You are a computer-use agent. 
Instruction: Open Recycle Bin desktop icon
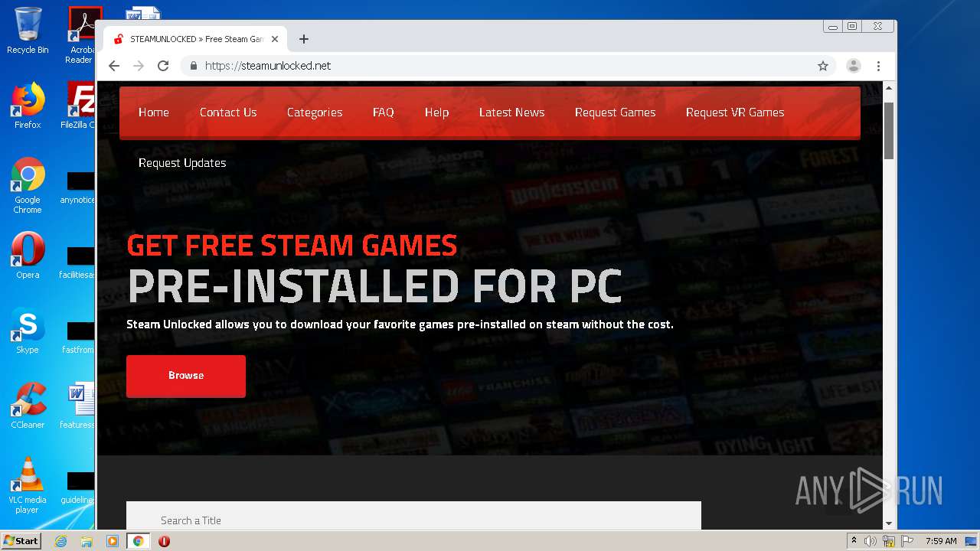pos(28,31)
